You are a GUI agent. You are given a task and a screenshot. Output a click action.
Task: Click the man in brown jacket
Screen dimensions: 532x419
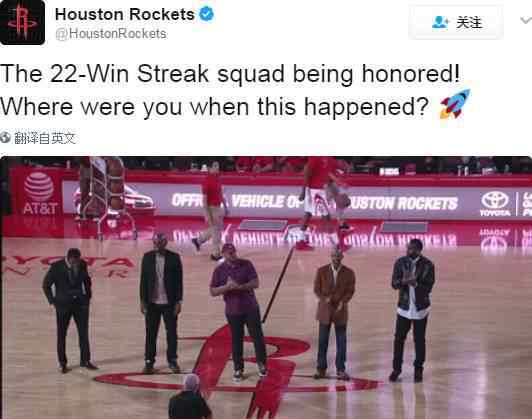[x=334, y=312]
